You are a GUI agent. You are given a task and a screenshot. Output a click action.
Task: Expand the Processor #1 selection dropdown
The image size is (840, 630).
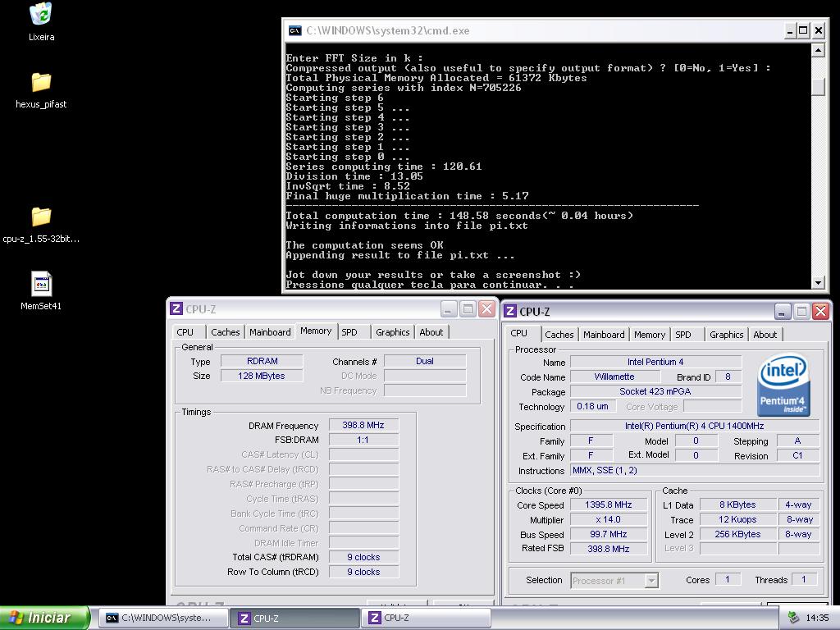651,580
